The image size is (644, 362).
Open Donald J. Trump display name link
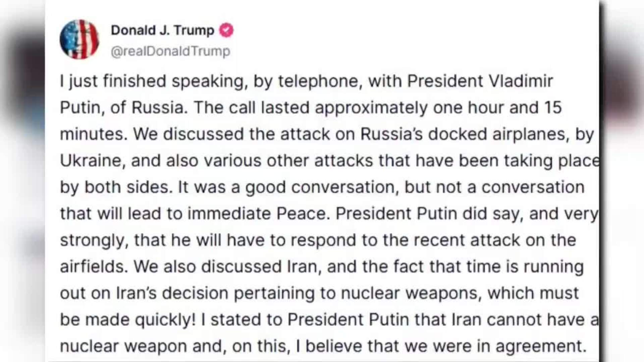pos(162,31)
